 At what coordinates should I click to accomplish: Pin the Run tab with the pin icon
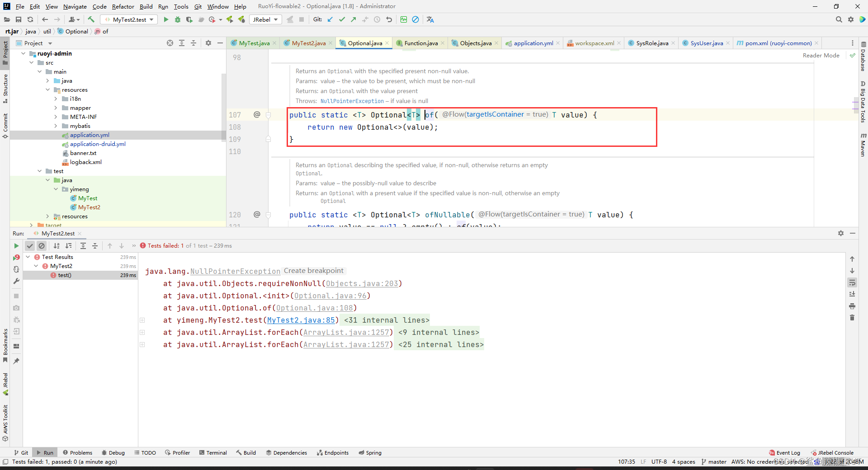click(x=16, y=361)
